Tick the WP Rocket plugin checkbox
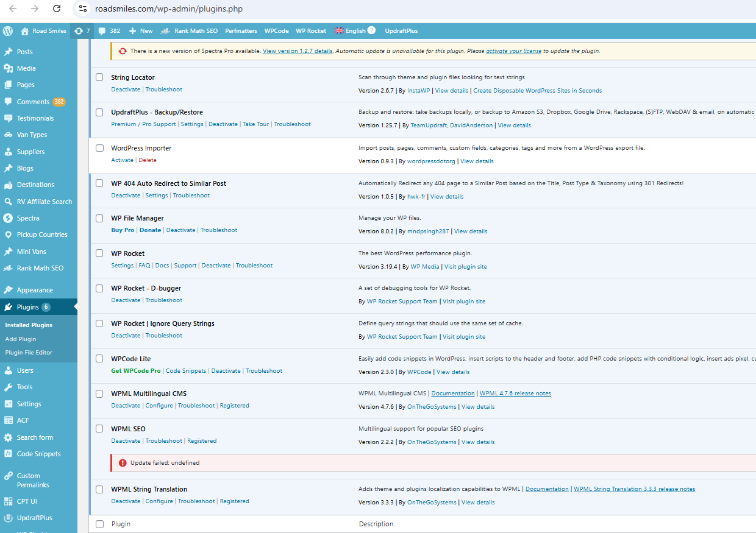Viewport: 756px width, 533px height. coord(99,253)
